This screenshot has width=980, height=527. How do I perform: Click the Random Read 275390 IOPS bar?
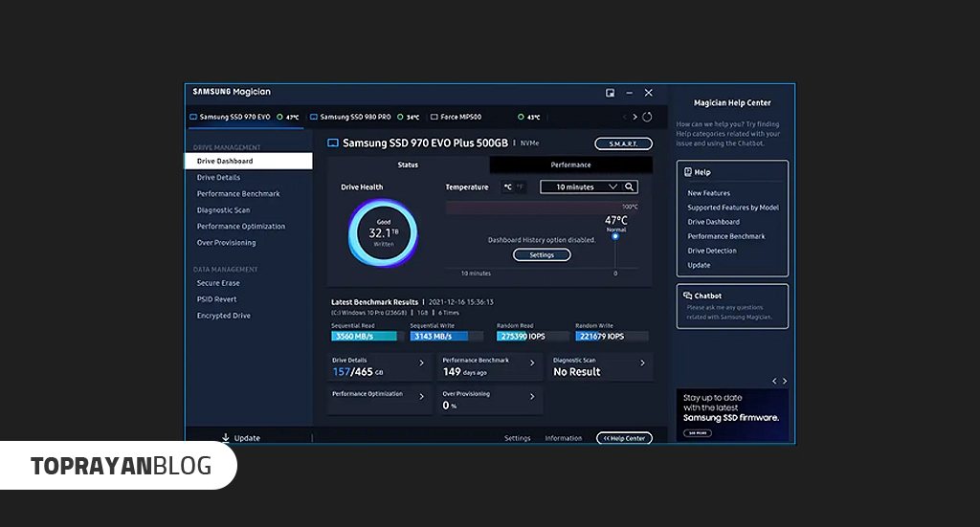(532, 336)
